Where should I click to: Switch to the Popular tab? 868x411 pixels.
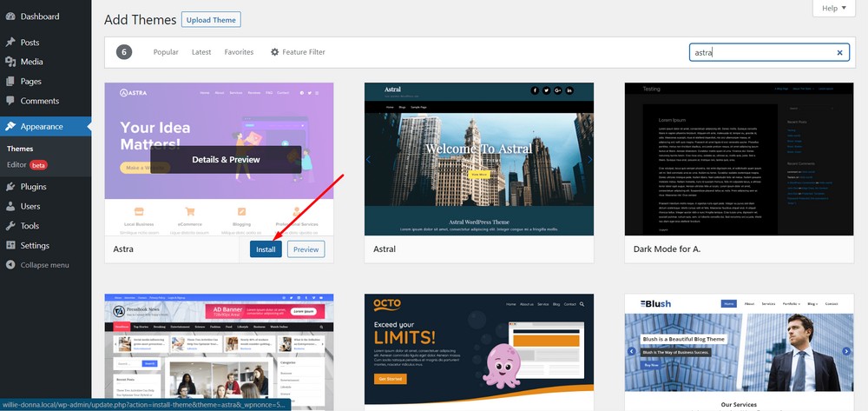pos(166,52)
